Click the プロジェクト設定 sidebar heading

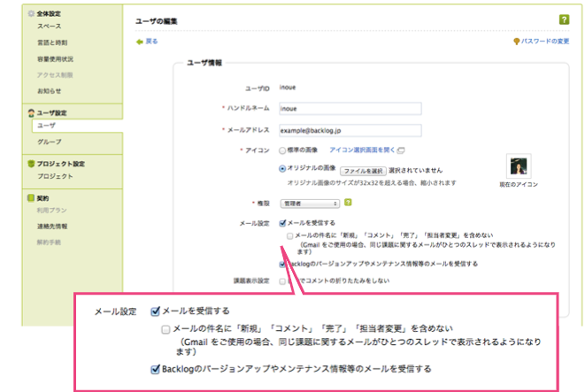click(61, 164)
